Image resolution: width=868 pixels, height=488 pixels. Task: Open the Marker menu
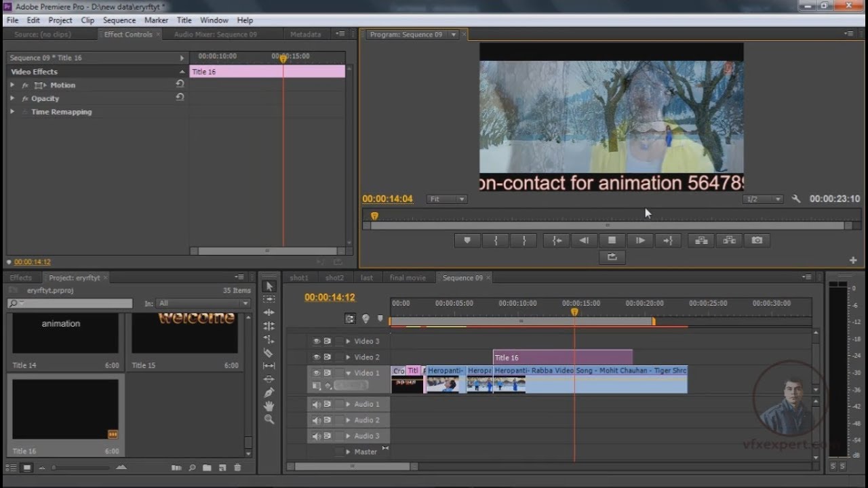click(157, 20)
